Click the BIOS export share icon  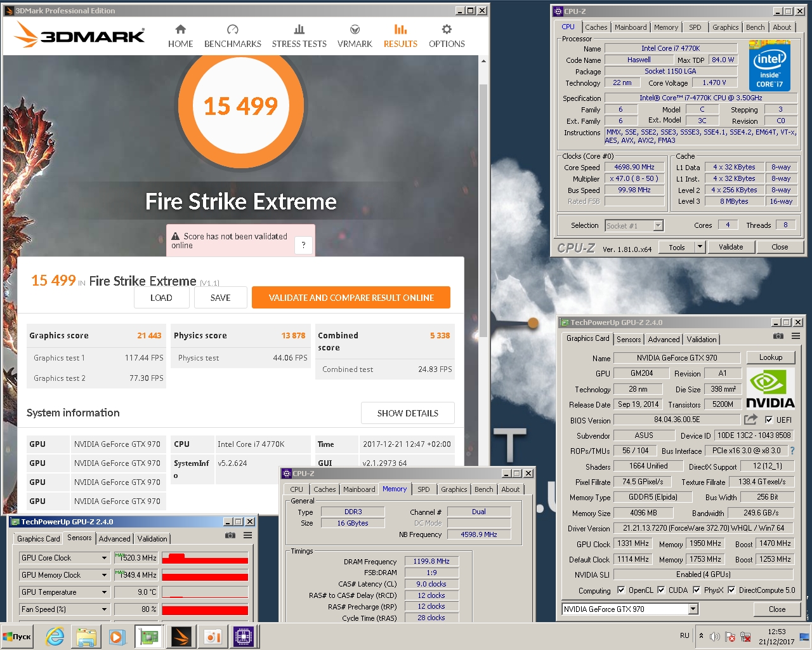pyautogui.click(x=750, y=420)
